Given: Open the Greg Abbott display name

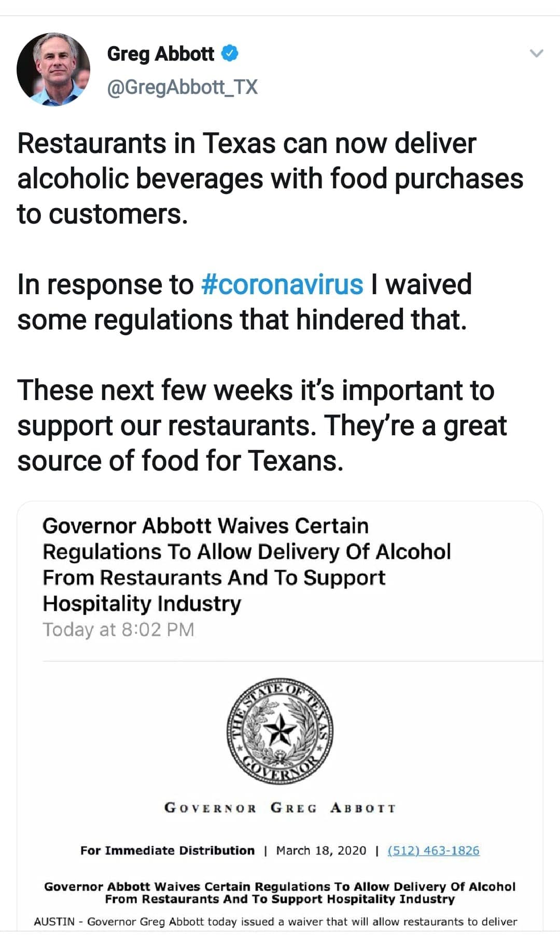Looking at the screenshot, I should 160,53.
